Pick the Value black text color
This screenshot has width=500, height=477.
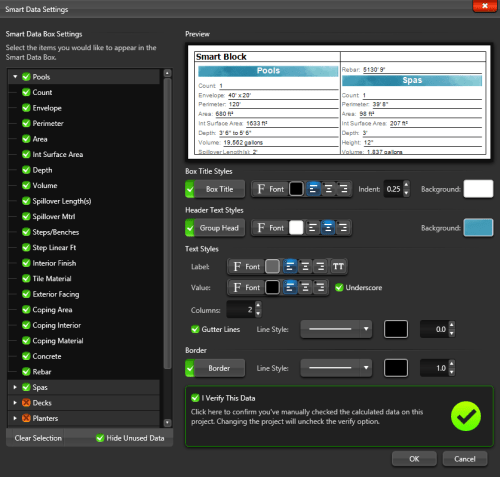coord(272,287)
